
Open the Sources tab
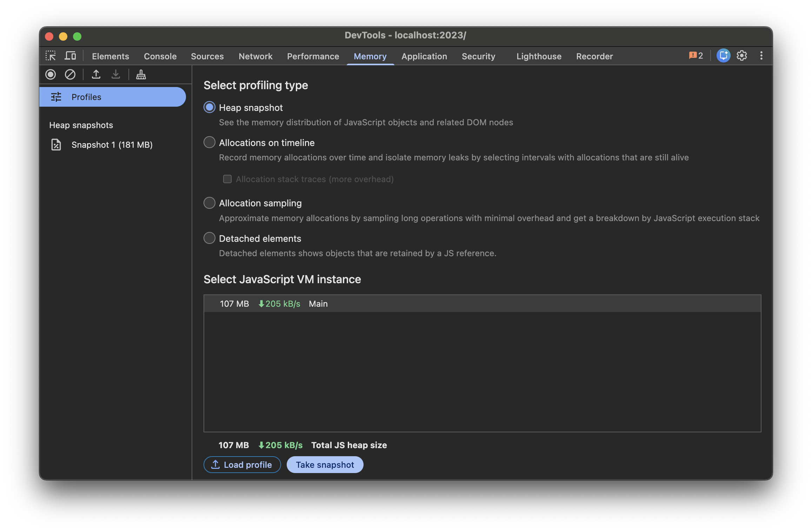(207, 56)
